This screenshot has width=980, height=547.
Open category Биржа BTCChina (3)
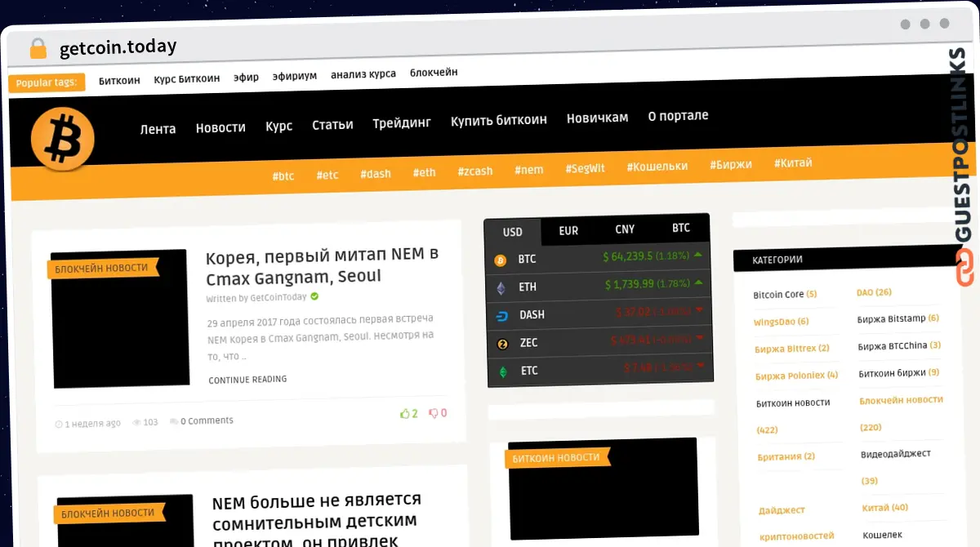coord(899,345)
